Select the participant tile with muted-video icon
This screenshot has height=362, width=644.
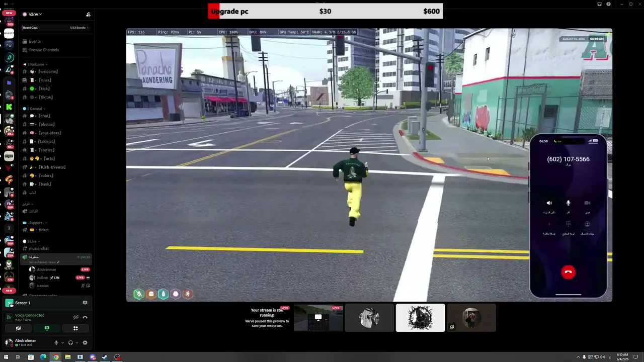pos(471,318)
